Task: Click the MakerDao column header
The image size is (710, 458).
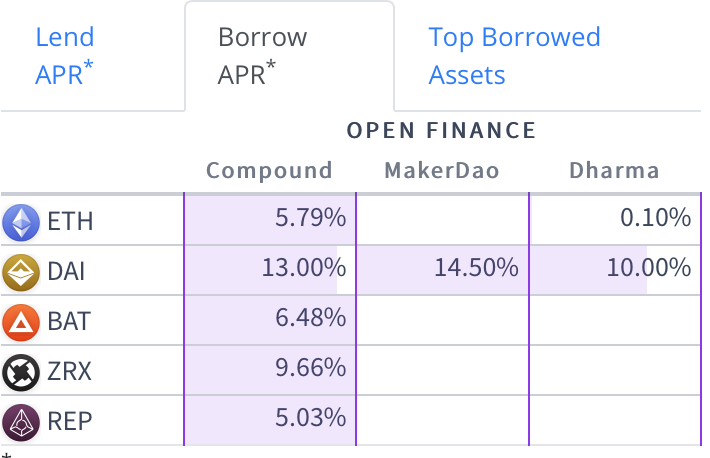Action: click(442, 170)
